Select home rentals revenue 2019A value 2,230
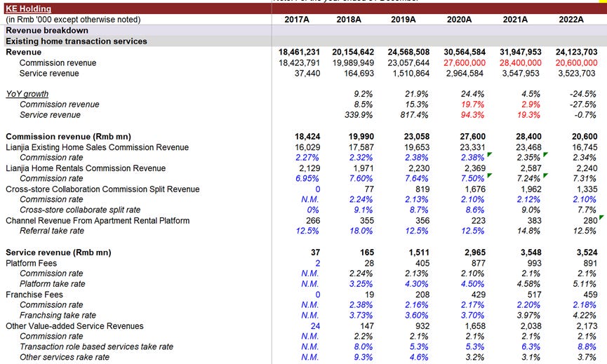 pyautogui.click(x=419, y=168)
